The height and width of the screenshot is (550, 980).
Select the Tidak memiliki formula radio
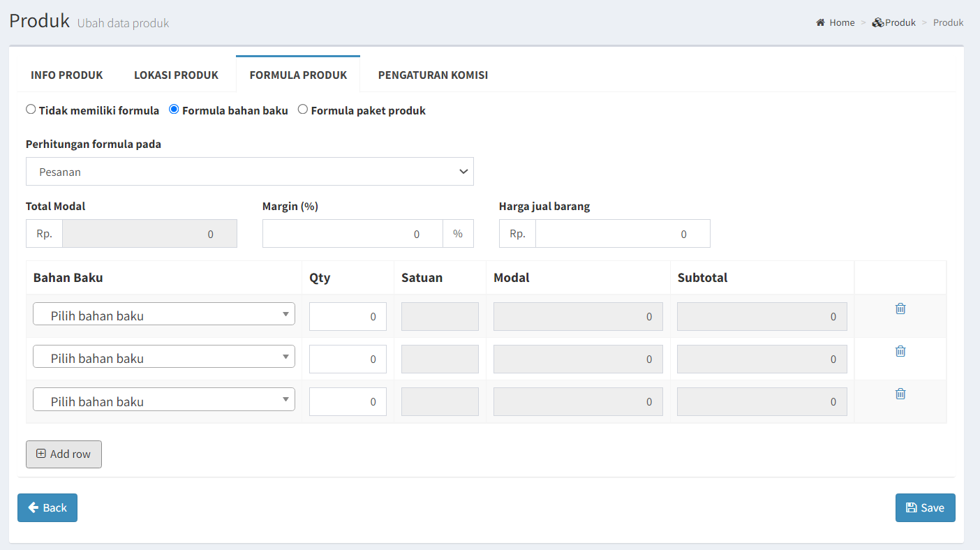[x=31, y=110]
